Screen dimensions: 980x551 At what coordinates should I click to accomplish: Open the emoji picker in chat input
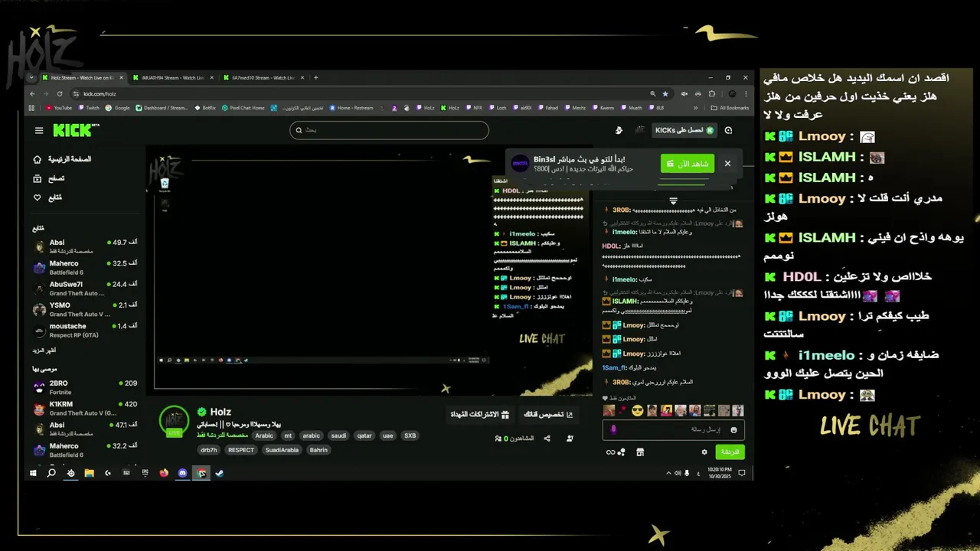point(734,430)
